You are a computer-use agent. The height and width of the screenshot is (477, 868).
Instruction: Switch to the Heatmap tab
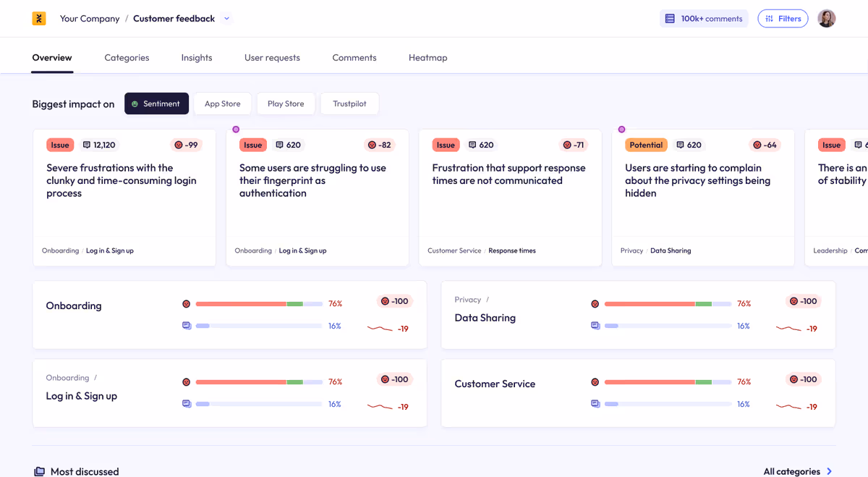tap(427, 58)
